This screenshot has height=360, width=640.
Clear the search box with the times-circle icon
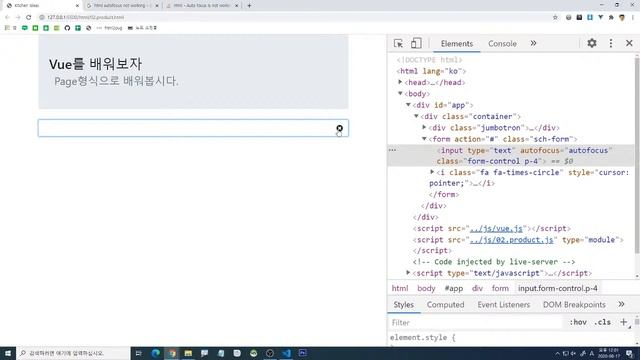point(339,128)
